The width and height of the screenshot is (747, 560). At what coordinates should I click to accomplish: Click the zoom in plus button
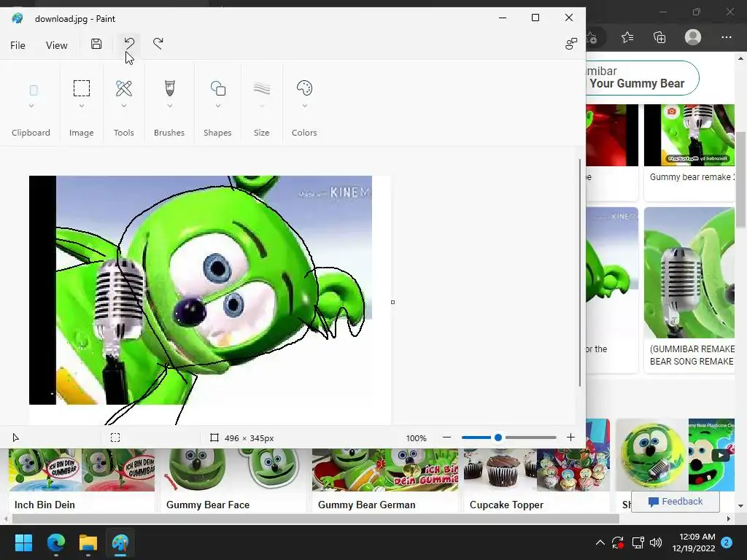570,437
